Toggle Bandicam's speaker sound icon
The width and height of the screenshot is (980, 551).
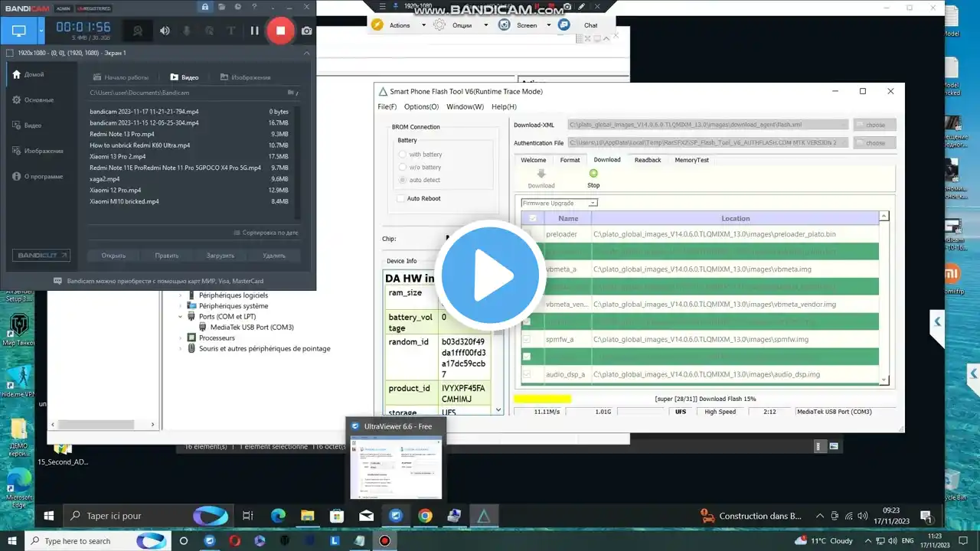165,31
